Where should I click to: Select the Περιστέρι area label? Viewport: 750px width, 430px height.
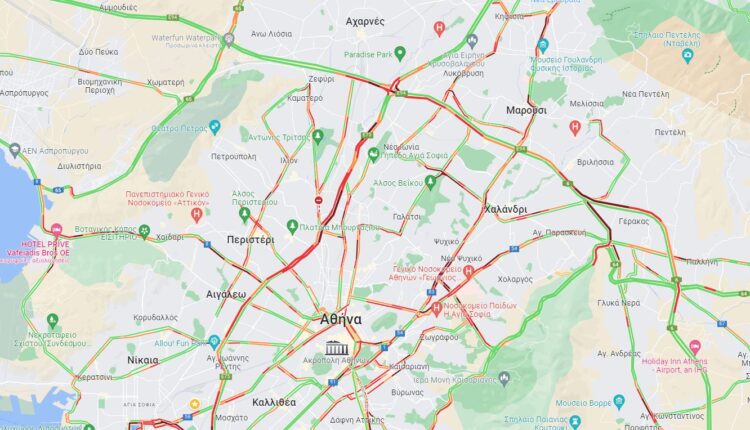tap(251, 240)
